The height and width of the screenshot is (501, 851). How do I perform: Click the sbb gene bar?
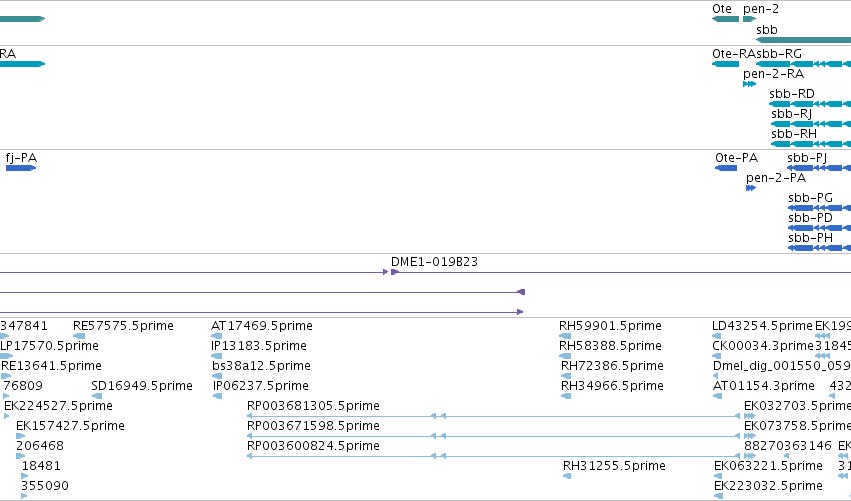pos(803,40)
